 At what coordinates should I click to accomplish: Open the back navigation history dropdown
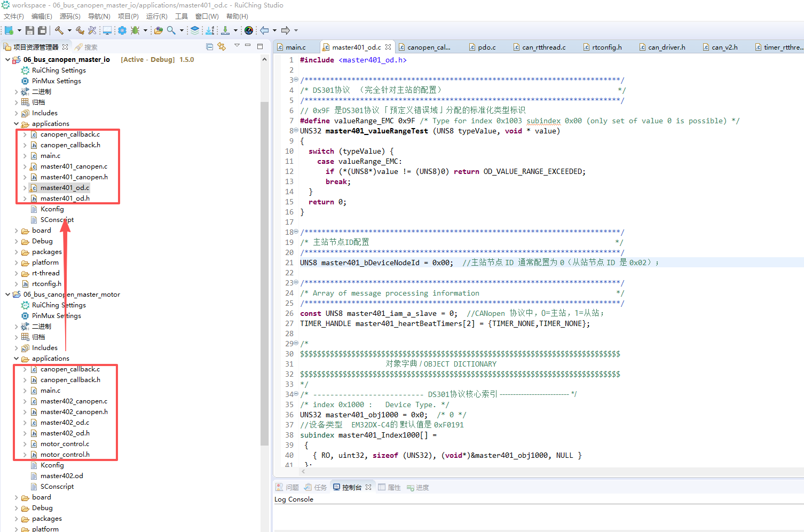(x=274, y=30)
